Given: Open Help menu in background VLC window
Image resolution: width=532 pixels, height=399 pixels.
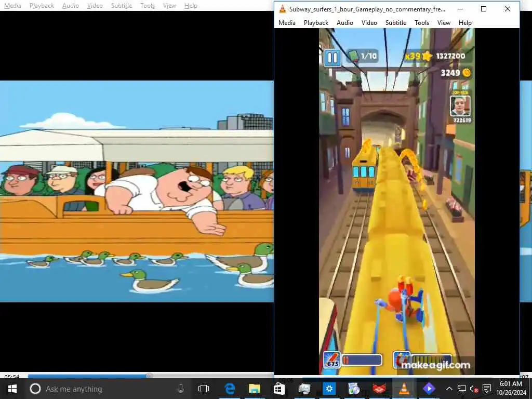Looking at the screenshot, I should [191, 6].
